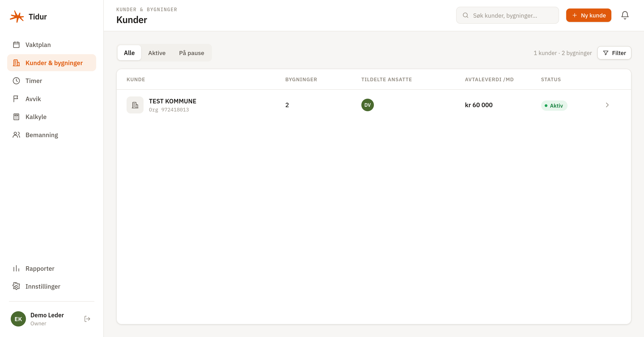This screenshot has height=337, width=644.
Task: Click the Avvik flag icon
Action: [16, 99]
